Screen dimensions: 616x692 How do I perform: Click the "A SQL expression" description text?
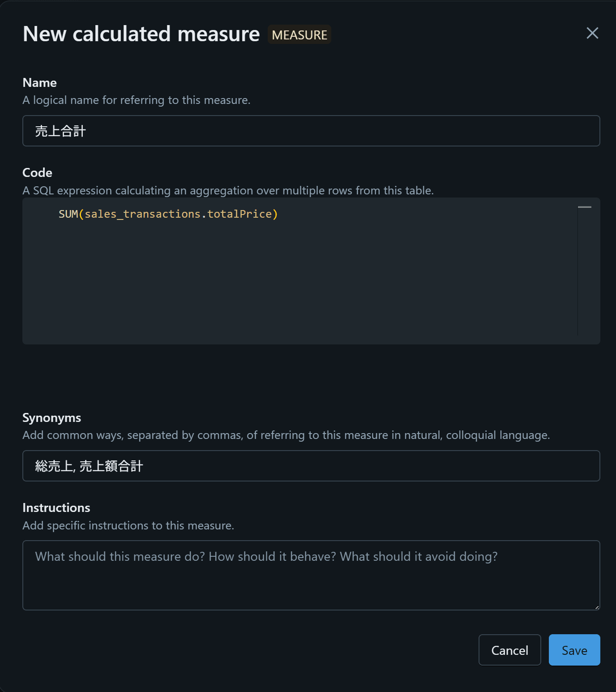228,191
